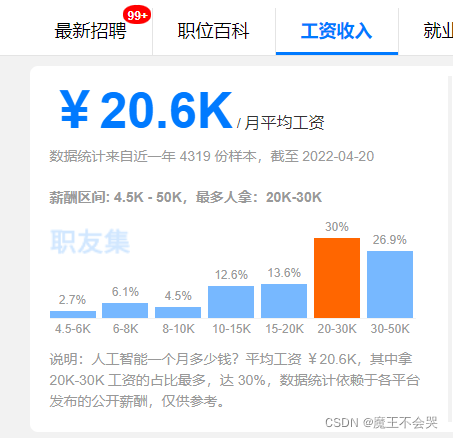Click the red 99+ notification badge
453x438 pixels.
click(137, 15)
